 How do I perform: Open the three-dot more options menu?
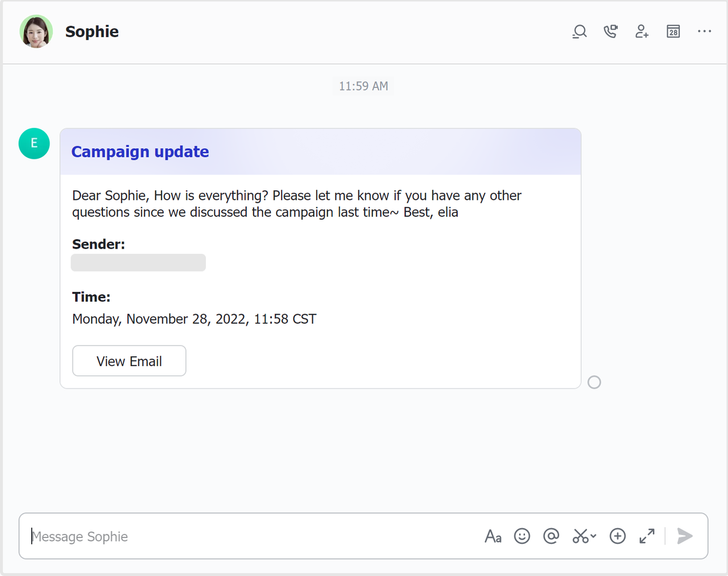[705, 32]
